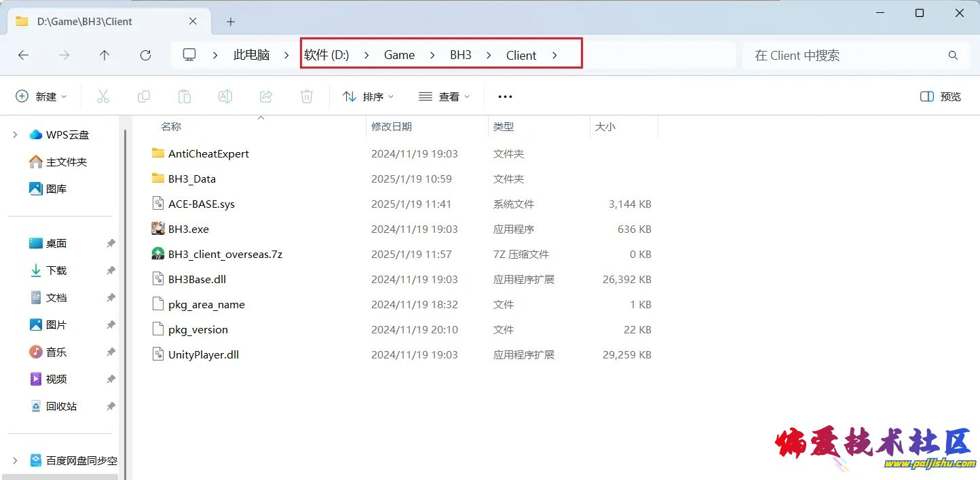Open 音乐 in the sidebar
Image resolution: width=980 pixels, height=480 pixels.
tap(48, 352)
